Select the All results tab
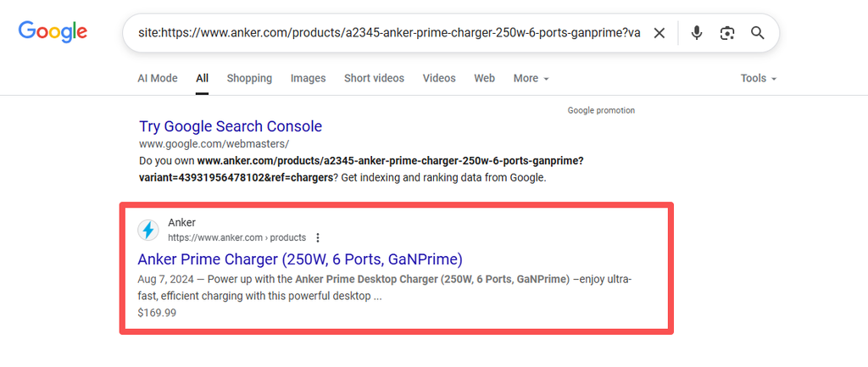Screen dimensions: 868x367 click(202, 78)
